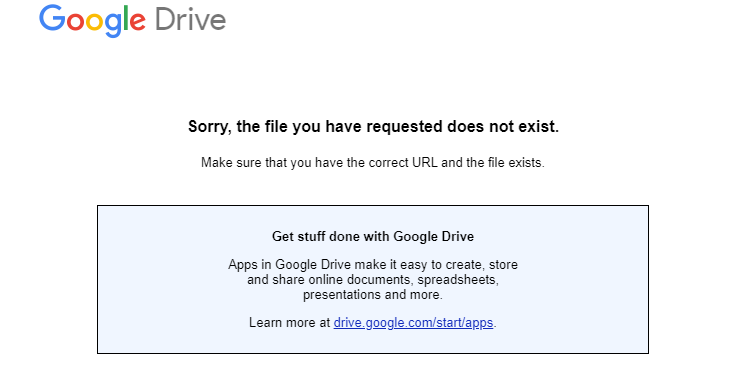This screenshot has height=371, width=739.
Task: Click the words 'file exists' ending the message
Action: (x=516, y=163)
